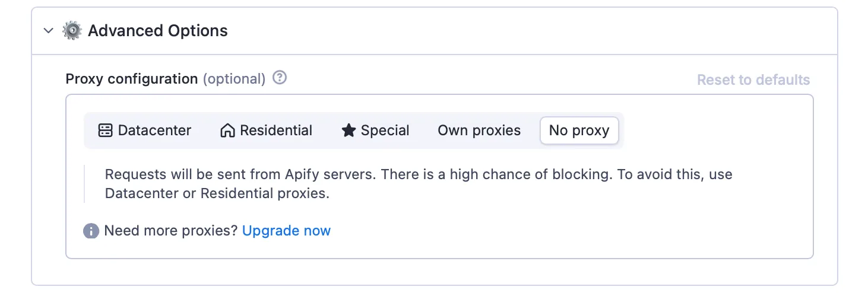Switch to the Own proxies tab

pyautogui.click(x=479, y=130)
